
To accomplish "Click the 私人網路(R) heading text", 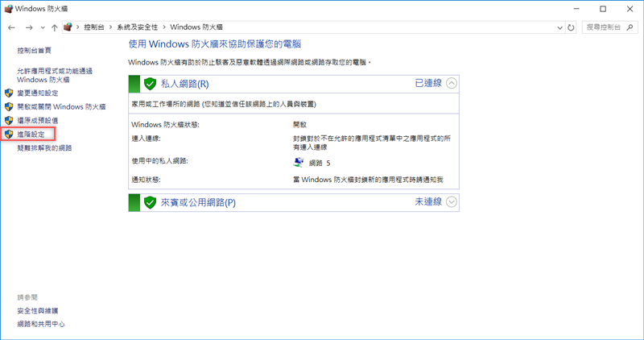I will [x=185, y=84].
